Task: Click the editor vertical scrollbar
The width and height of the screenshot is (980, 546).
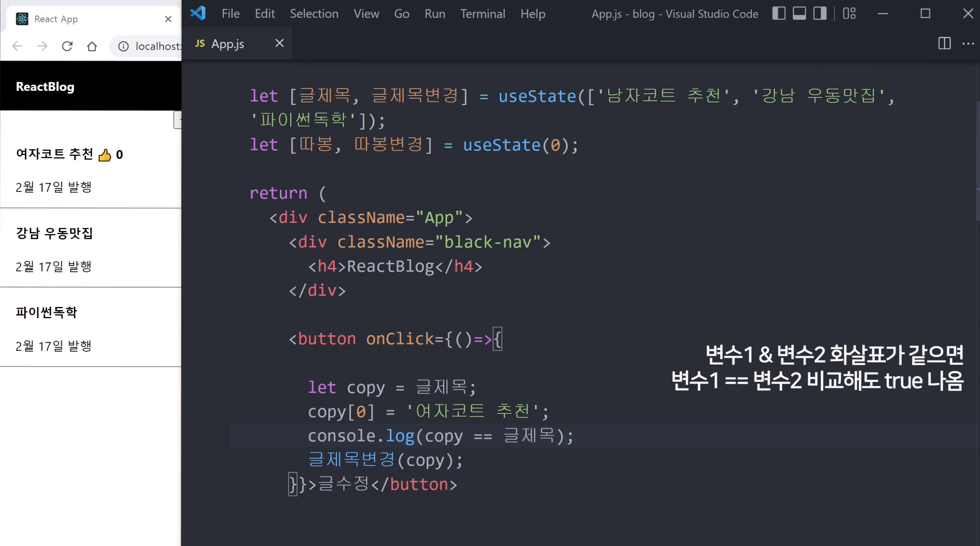Action: [977, 162]
